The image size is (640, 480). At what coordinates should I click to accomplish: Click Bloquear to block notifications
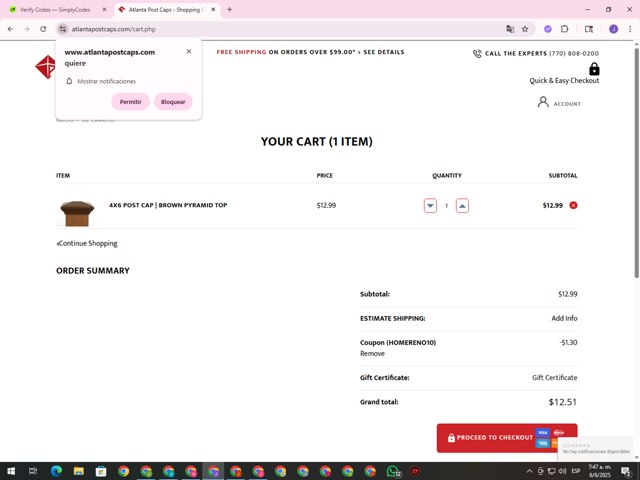pyautogui.click(x=173, y=102)
